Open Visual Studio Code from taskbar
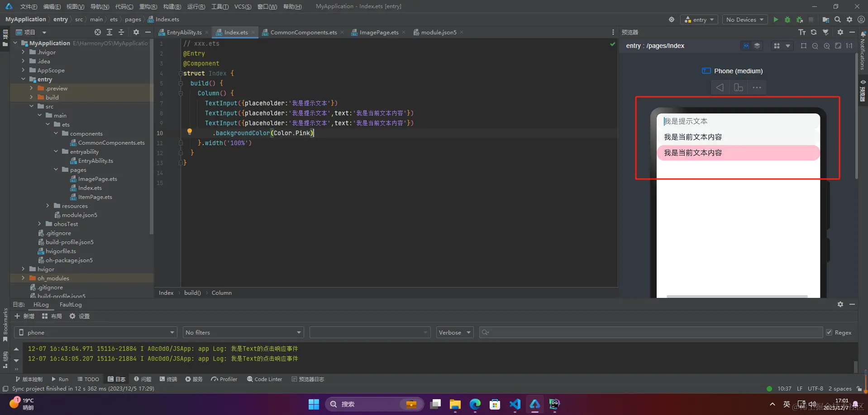 515,404
